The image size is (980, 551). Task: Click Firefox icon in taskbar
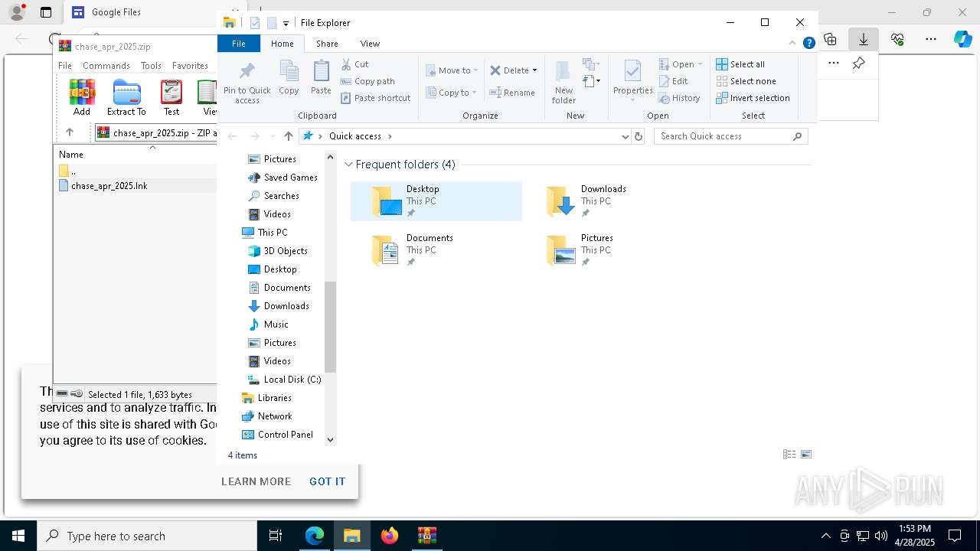click(390, 536)
